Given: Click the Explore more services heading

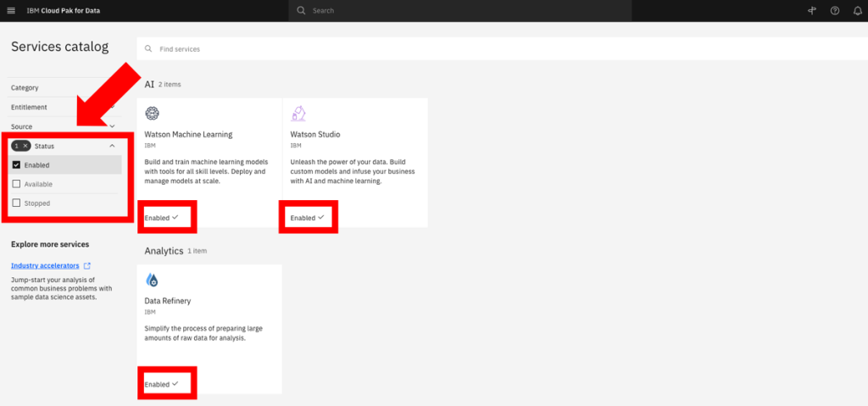Looking at the screenshot, I should click(x=50, y=244).
